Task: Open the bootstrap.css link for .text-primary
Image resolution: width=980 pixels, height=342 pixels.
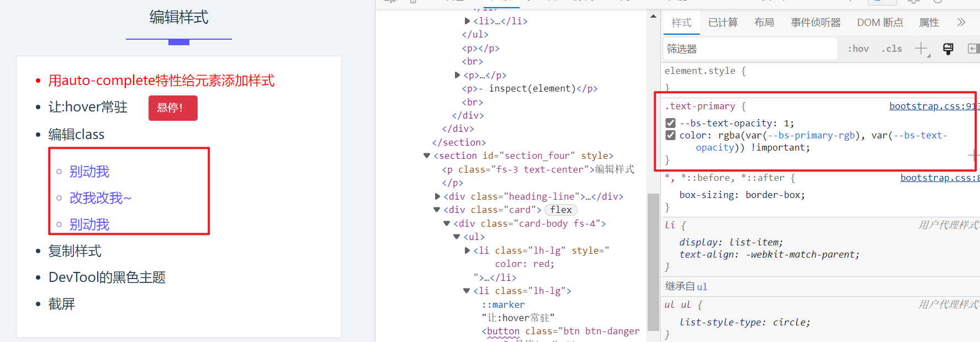Action: coord(933,106)
